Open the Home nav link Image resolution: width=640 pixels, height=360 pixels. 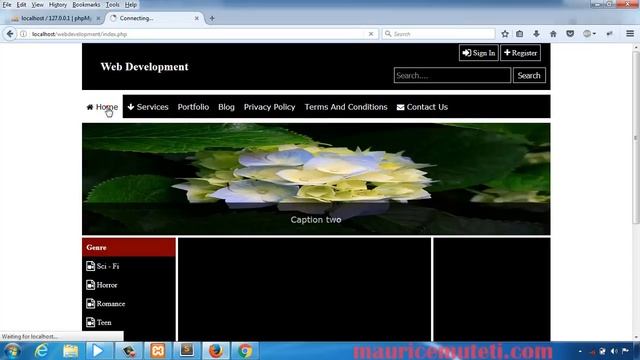pos(102,107)
